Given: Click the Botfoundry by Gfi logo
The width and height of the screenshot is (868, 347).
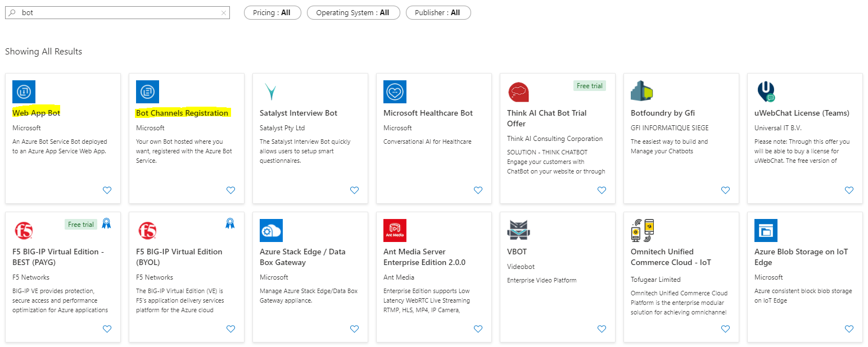Looking at the screenshot, I should pyautogui.click(x=641, y=92).
